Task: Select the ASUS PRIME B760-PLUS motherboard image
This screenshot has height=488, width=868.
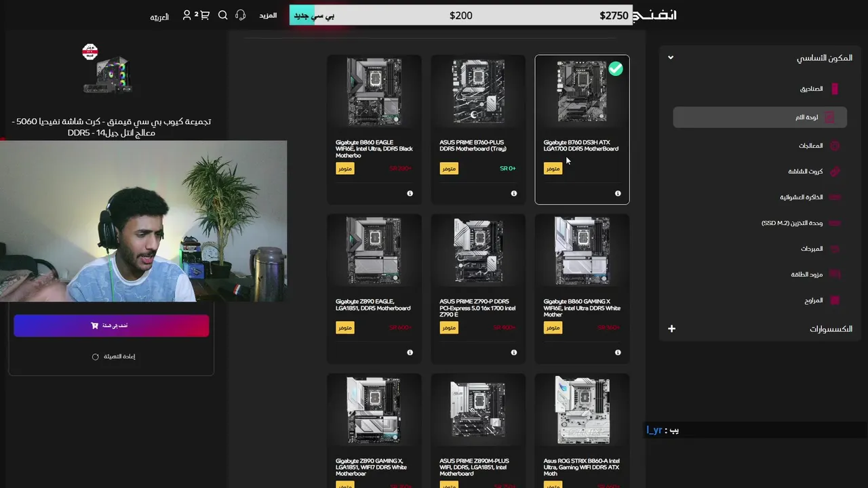Action: [x=478, y=91]
